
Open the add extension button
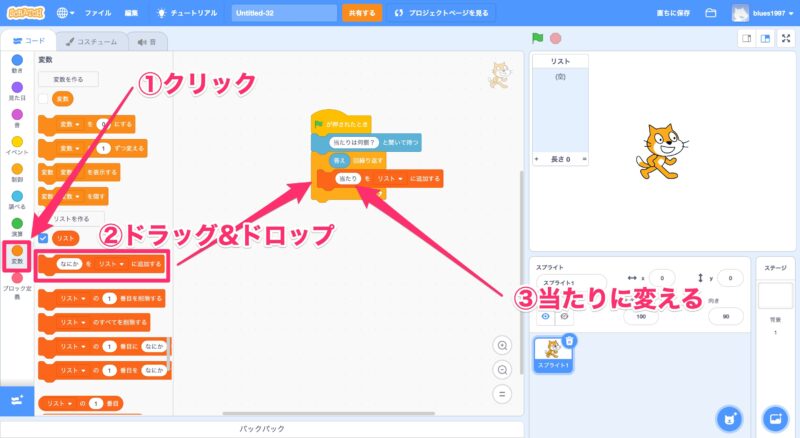16,399
